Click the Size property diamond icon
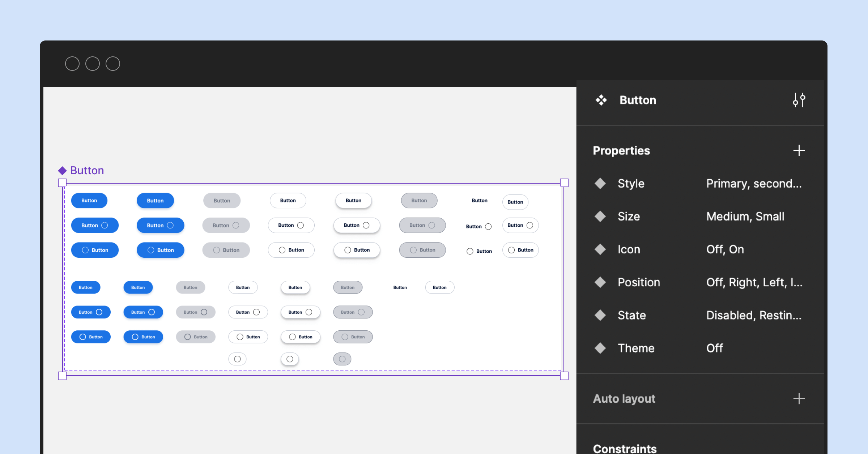868x454 pixels. point(600,216)
